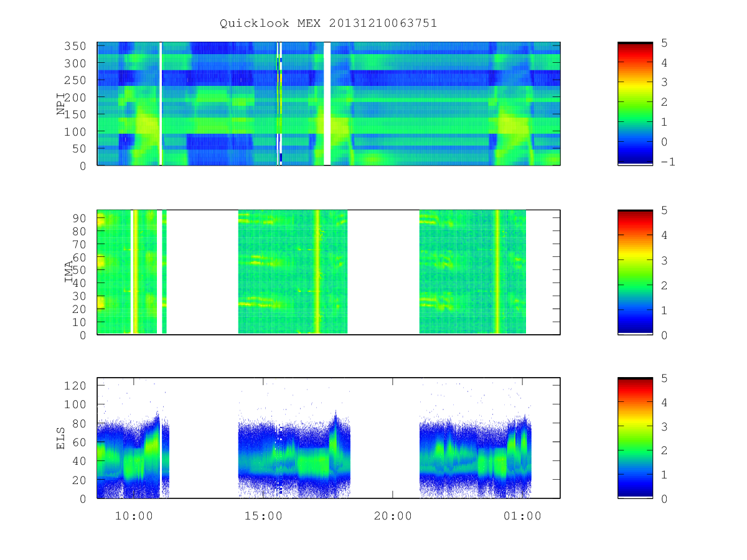This screenshot has height=560, width=747.
Task: Select the ELS y-axis label
Action: (x=61, y=438)
